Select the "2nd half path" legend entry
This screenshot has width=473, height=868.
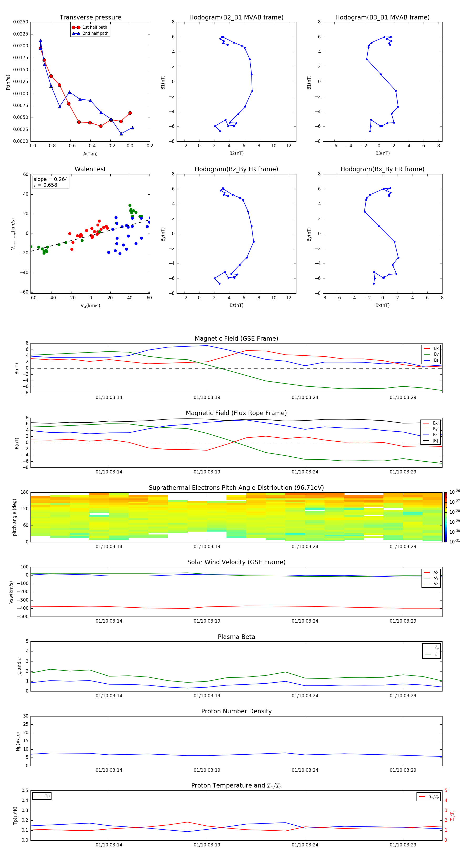tap(90, 33)
